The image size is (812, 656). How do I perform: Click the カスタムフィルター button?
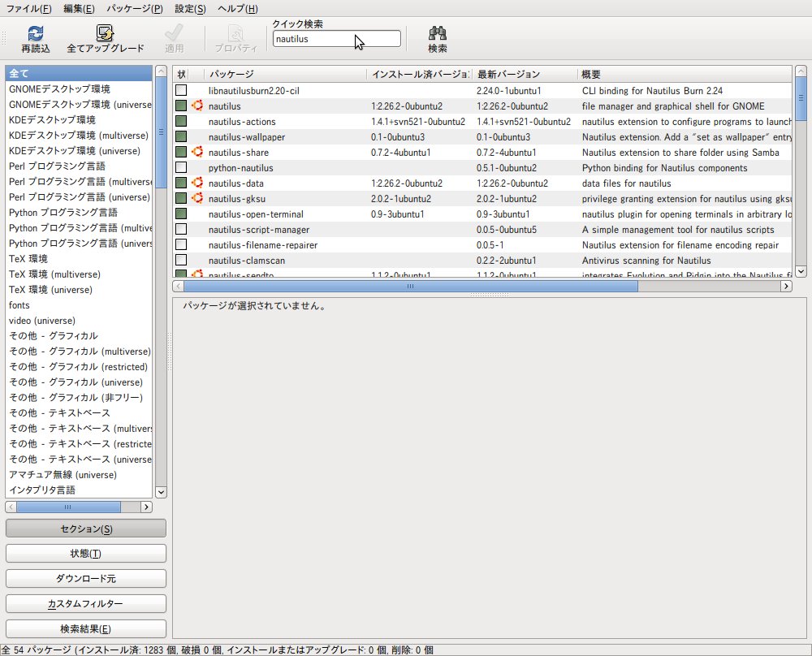coord(86,604)
